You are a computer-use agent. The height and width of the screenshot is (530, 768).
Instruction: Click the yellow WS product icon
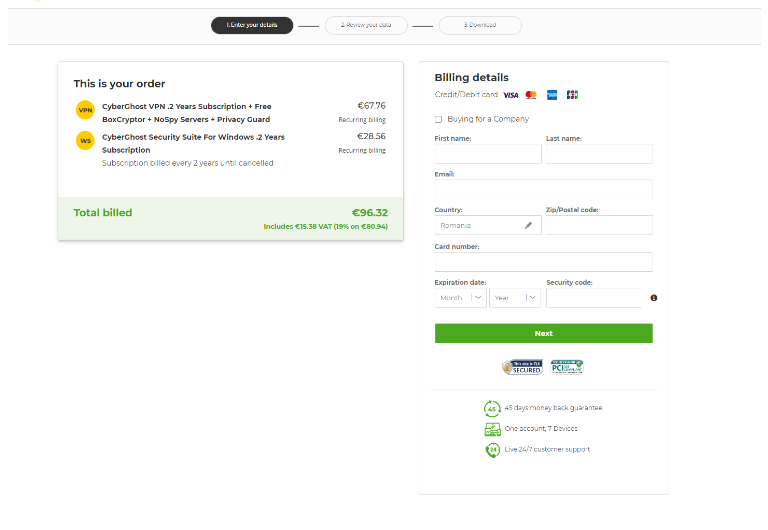click(85, 141)
